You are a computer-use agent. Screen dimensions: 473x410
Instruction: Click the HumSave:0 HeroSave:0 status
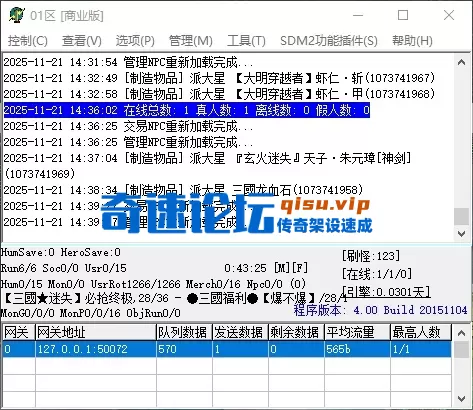tap(61, 252)
